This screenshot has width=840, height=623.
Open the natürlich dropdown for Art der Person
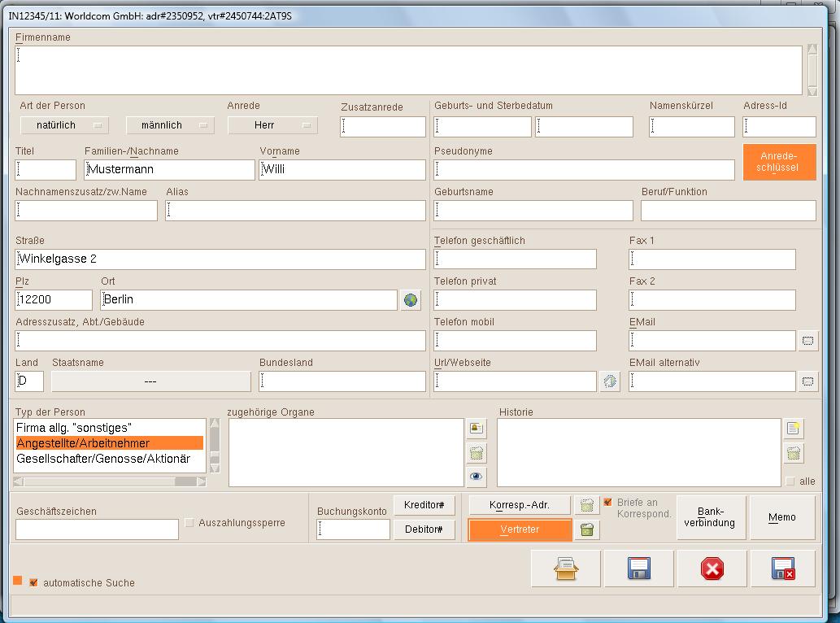(x=64, y=125)
